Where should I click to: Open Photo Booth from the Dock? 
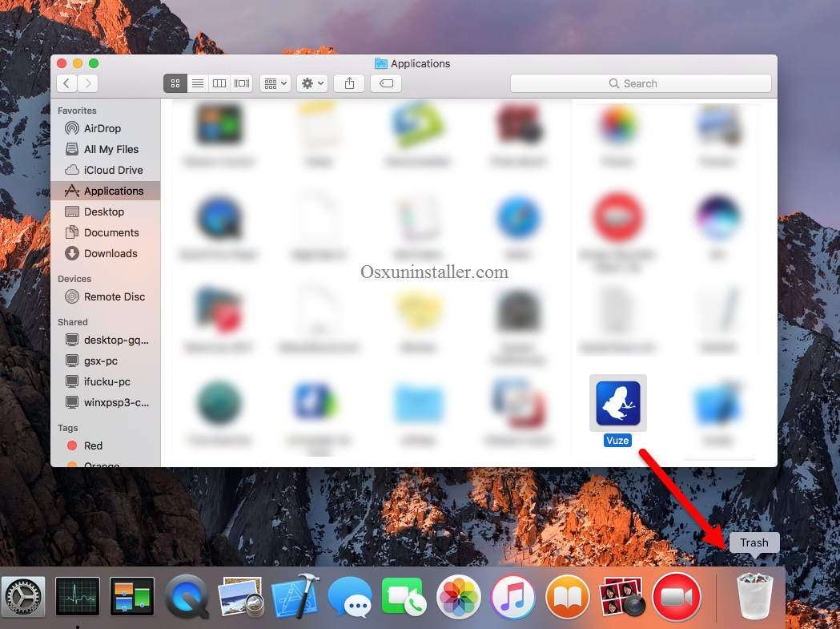pyautogui.click(x=622, y=597)
